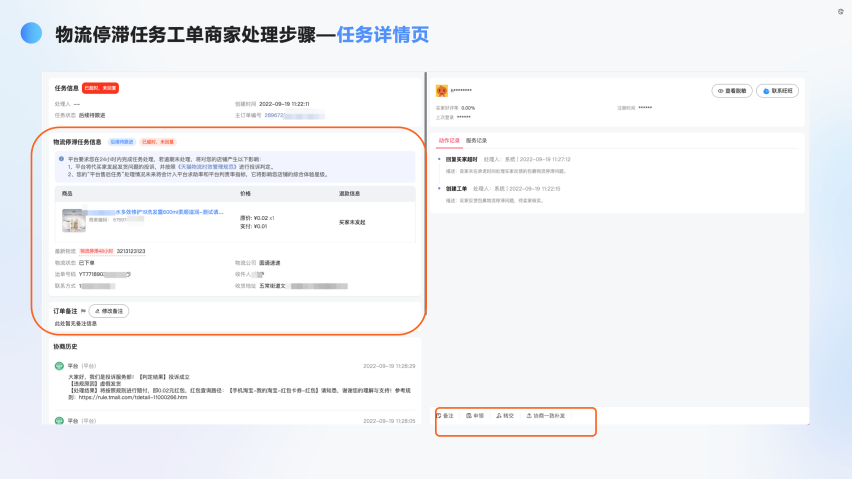Open the 查看脱敏 button with eye icon
852x479 pixels.
click(x=732, y=91)
